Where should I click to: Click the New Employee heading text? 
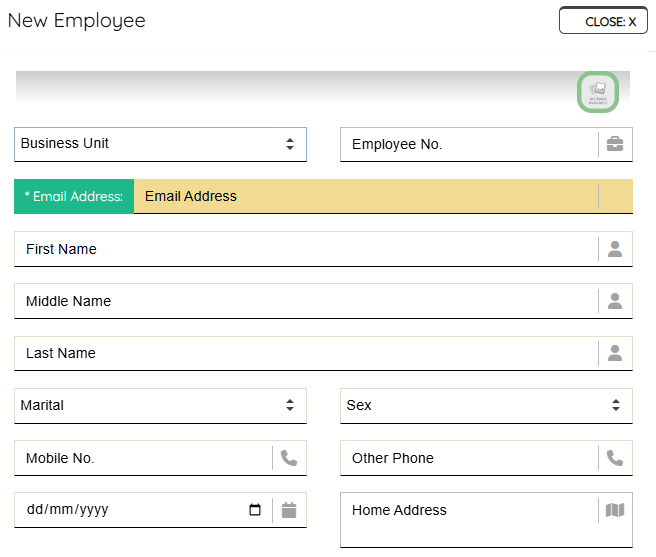[77, 21]
